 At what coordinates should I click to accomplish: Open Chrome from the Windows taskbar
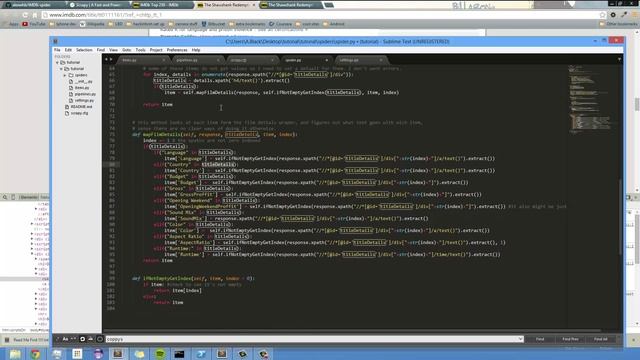(36, 354)
